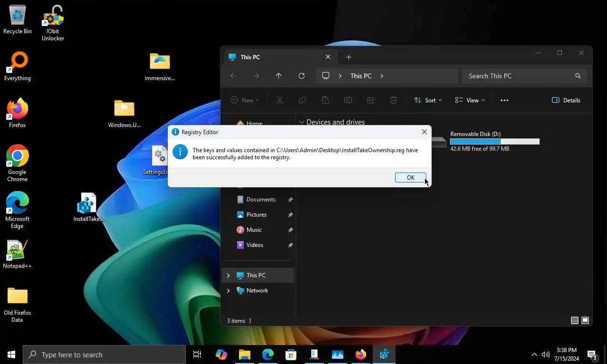607x364 pixels.
Task: Click the taskbar search box
Action: (x=104, y=355)
